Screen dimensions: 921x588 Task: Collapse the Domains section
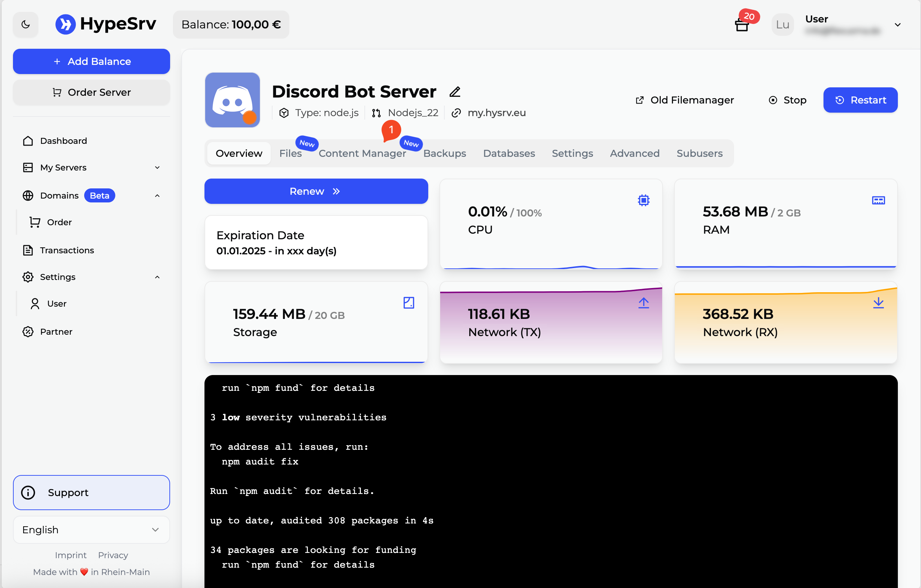click(157, 195)
